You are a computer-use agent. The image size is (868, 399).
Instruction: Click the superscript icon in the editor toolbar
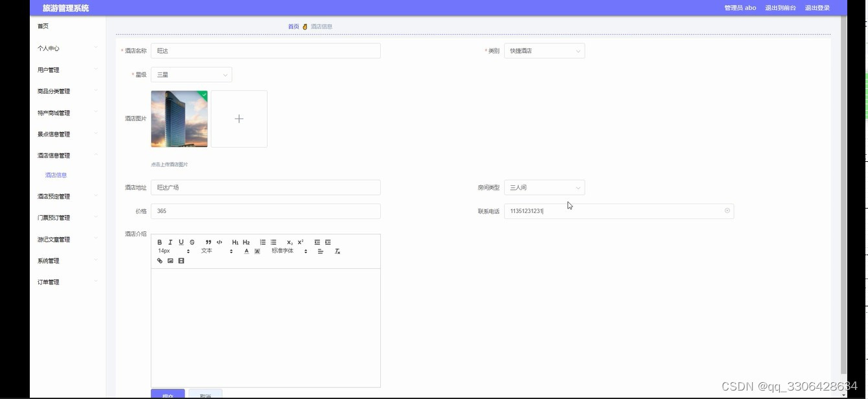pyautogui.click(x=299, y=242)
